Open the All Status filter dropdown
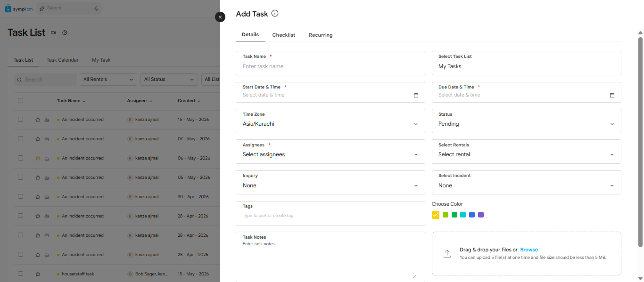The height and width of the screenshot is (282, 644). pyautogui.click(x=169, y=80)
